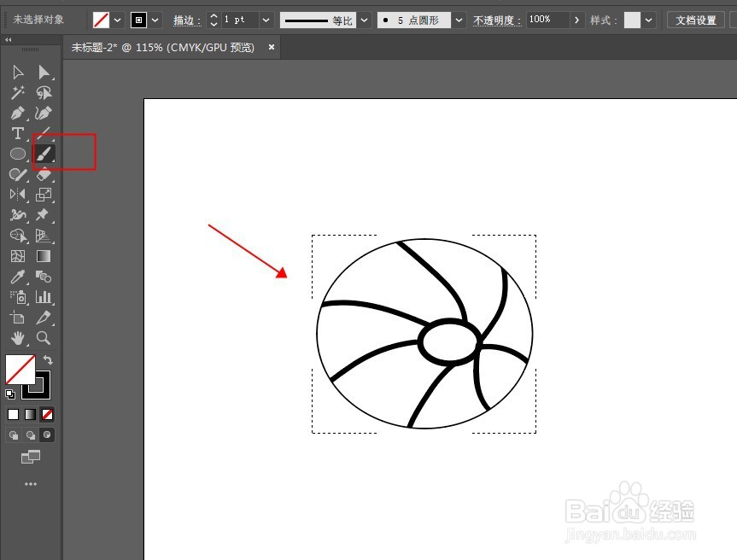Select the Artboard tool
The height and width of the screenshot is (560, 737).
pyautogui.click(x=18, y=318)
